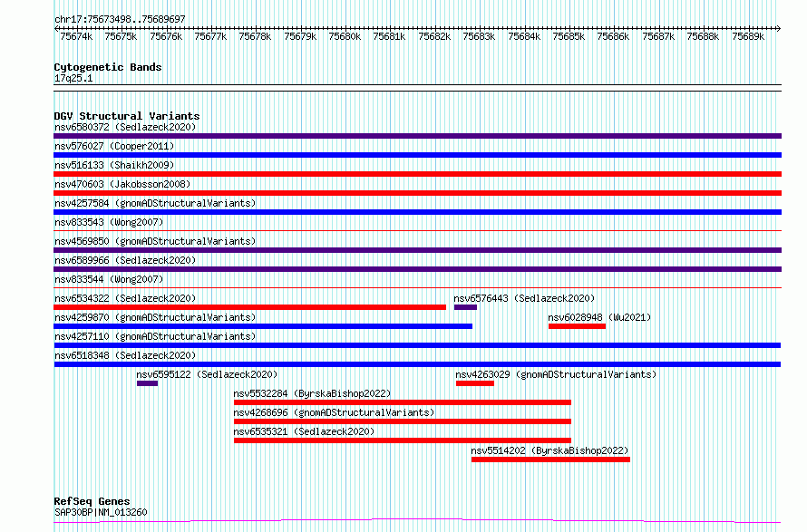Click the nsv6028948 (Wu2021) label
This screenshot has width=807, height=532.
coord(599,317)
